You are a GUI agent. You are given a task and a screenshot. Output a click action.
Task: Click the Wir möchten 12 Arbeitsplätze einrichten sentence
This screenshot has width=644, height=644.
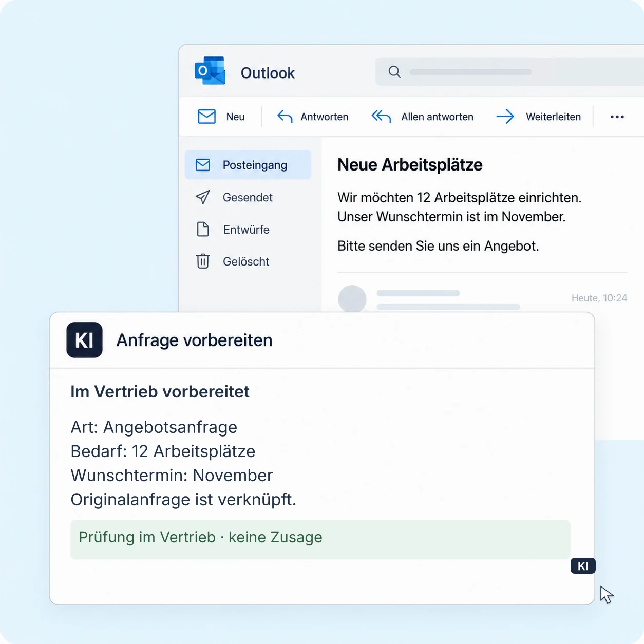[460, 198]
